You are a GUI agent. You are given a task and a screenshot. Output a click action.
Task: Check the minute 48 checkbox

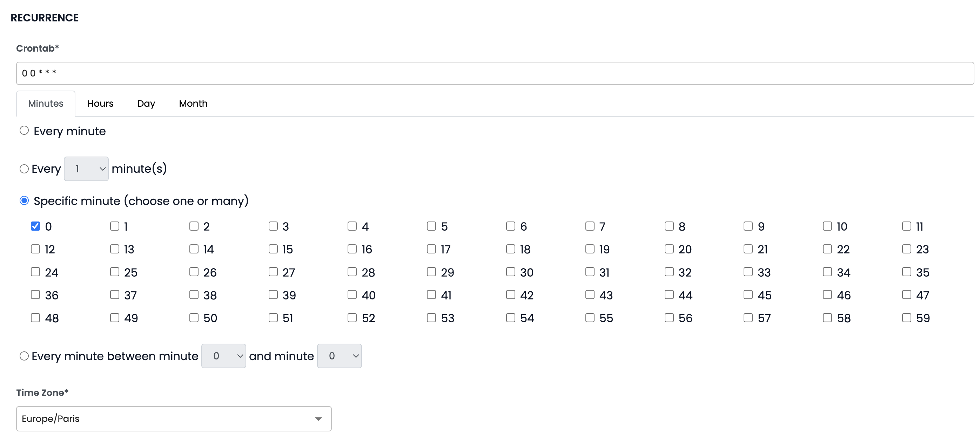(35, 317)
